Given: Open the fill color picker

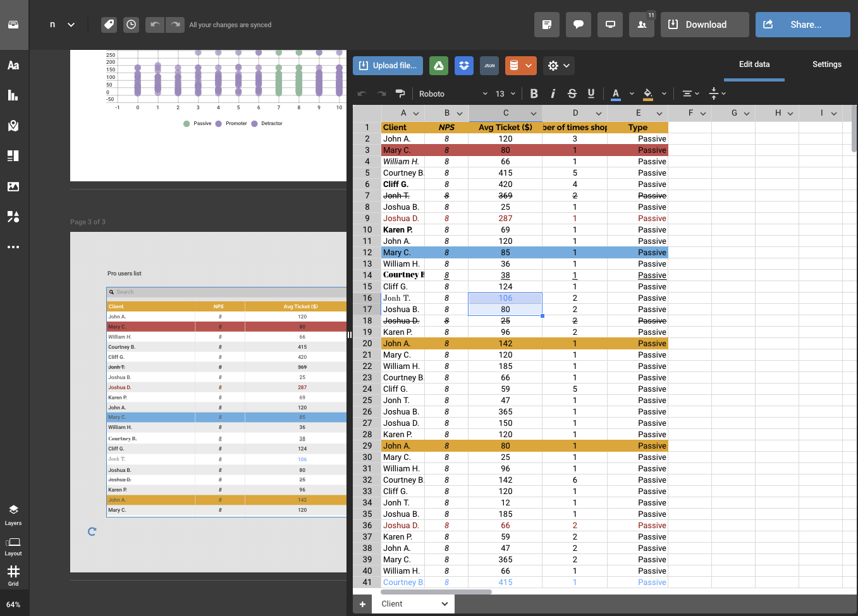Looking at the screenshot, I should click(x=647, y=93).
